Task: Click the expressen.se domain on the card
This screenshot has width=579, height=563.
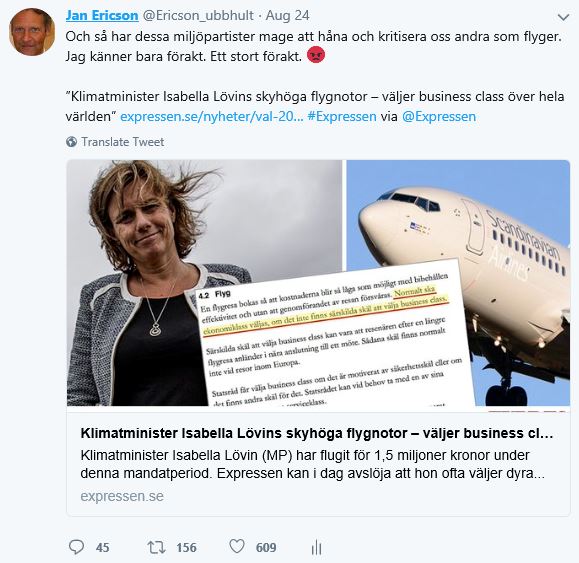Action: click(122, 496)
